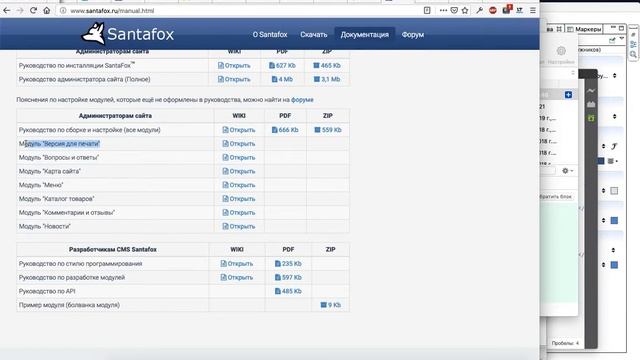Download 4 Mb administrator guide PDF
This screenshot has height=360, width=640.
282,79
